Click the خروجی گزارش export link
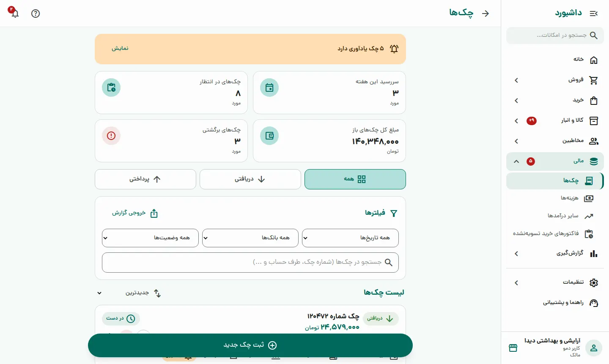This screenshot has height=364, width=609. click(x=135, y=213)
